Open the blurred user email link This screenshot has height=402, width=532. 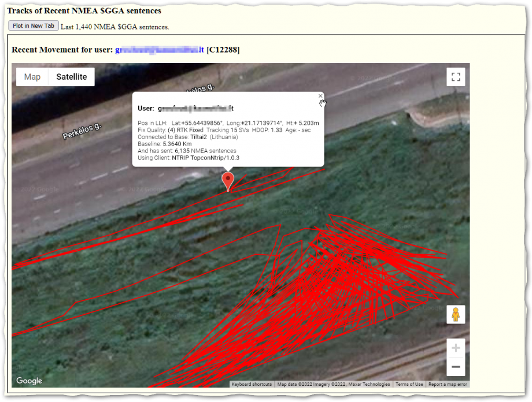click(x=160, y=50)
